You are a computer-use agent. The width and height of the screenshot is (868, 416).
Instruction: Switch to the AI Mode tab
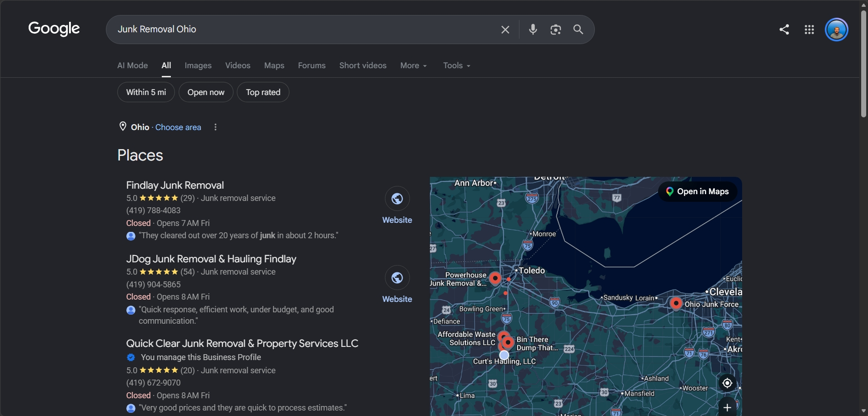[x=133, y=65]
